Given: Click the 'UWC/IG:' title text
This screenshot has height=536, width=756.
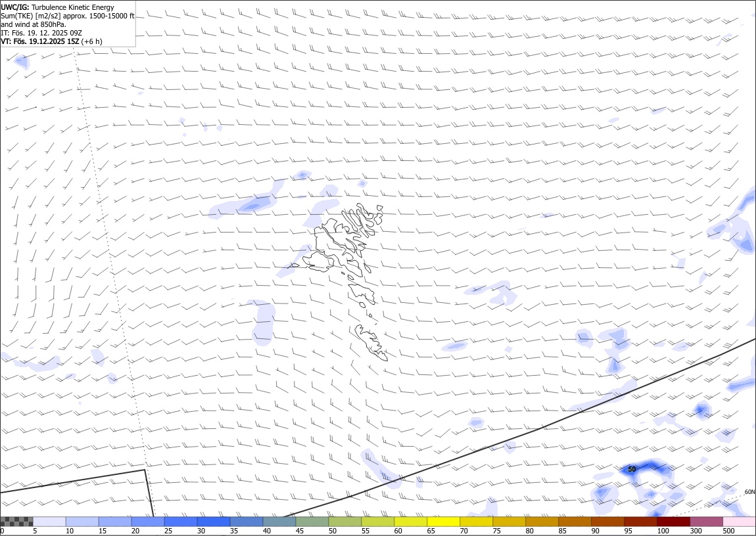Looking at the screenshot, I should (15, 7).
